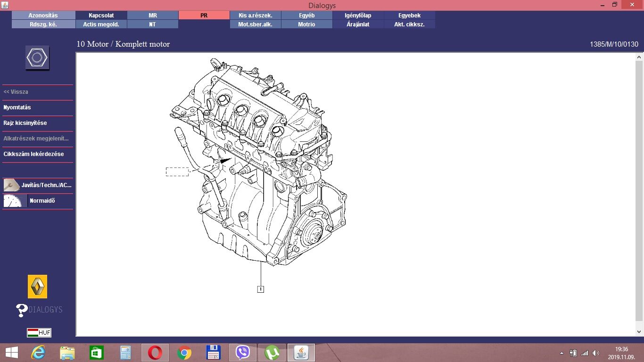Click Rajz kicsinyítése to shrink drawing
644x362 pixels.
pyautogui.click(x=25, y=123)
